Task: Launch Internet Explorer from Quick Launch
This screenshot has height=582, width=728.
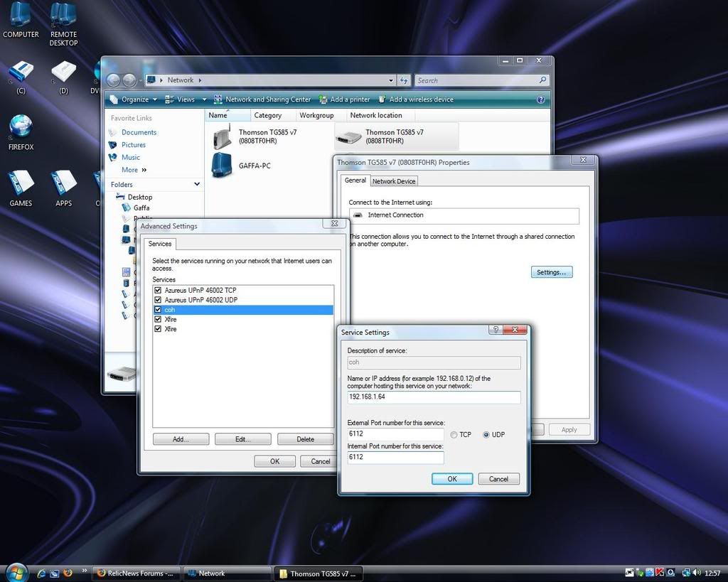Action: pyautogui.click(x=41, y=573)
